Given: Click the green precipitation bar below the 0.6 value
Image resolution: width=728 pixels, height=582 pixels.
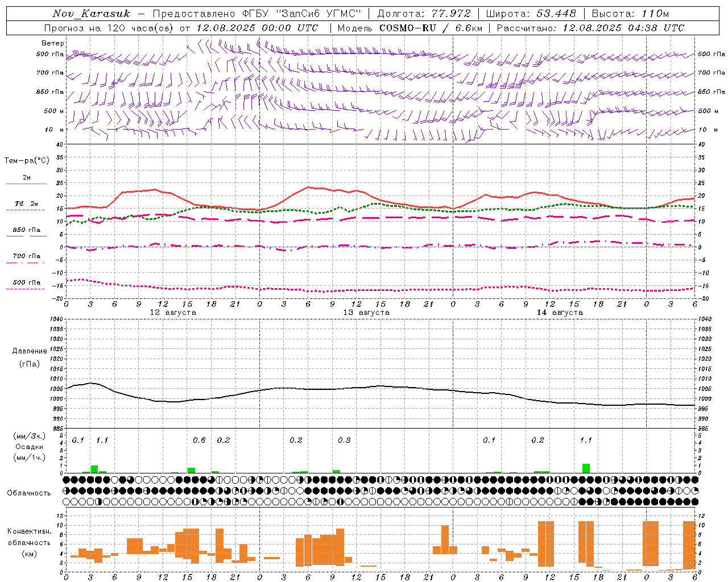Looking at the screenshot, I should tap(191, 470).
